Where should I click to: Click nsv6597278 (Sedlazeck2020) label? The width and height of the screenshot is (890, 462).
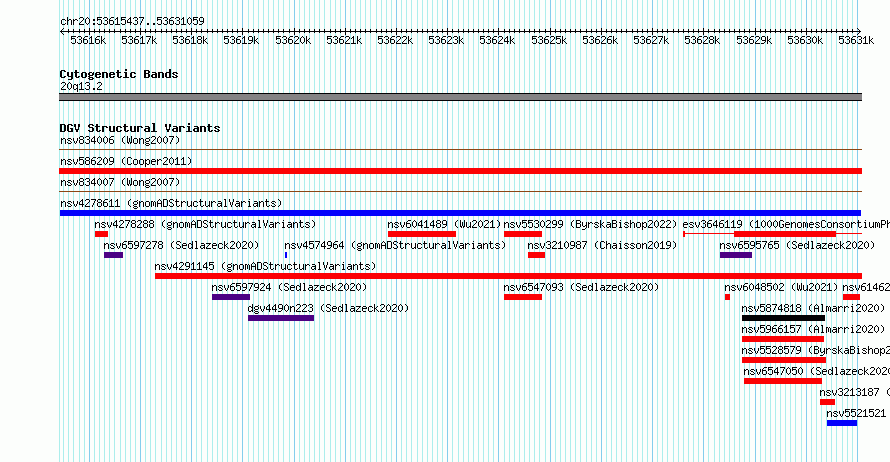[181, 245]
